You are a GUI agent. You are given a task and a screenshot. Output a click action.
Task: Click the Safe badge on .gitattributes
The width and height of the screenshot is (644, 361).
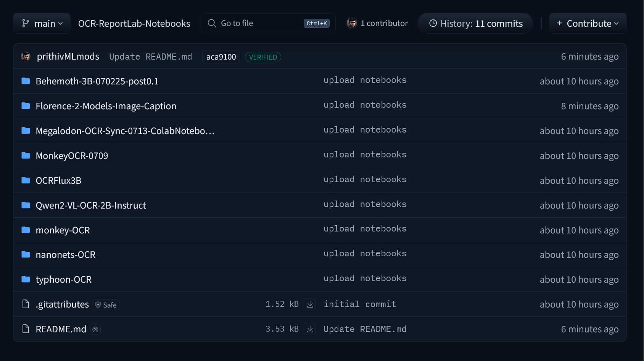pyautogui.click(x=106, y=305)
